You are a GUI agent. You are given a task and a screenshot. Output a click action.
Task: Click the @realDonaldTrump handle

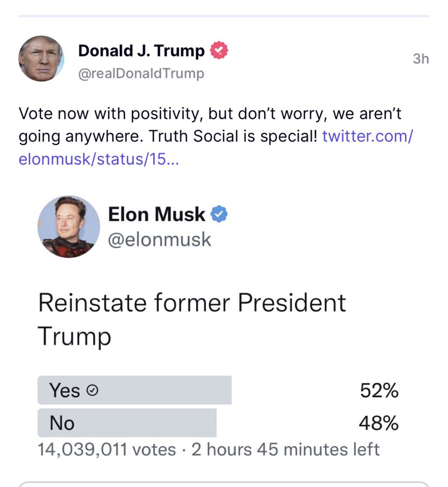click(x=140, y=74)
